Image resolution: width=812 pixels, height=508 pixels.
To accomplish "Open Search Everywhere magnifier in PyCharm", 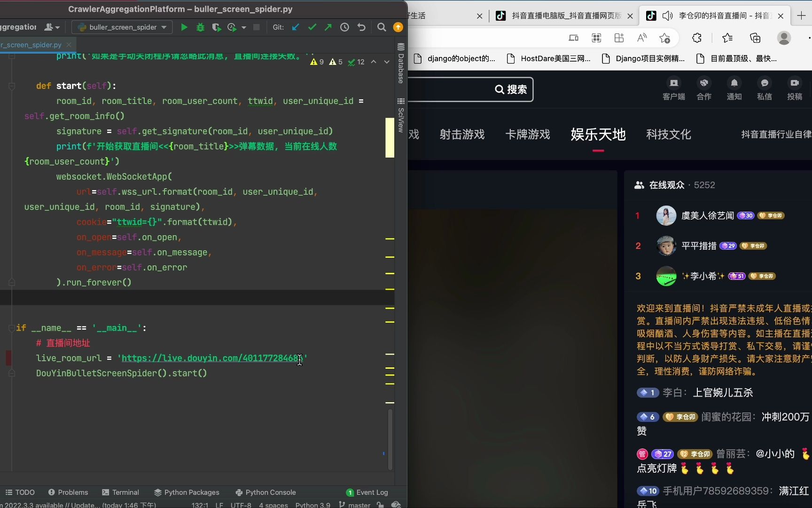I will click(x=382, y=27).
